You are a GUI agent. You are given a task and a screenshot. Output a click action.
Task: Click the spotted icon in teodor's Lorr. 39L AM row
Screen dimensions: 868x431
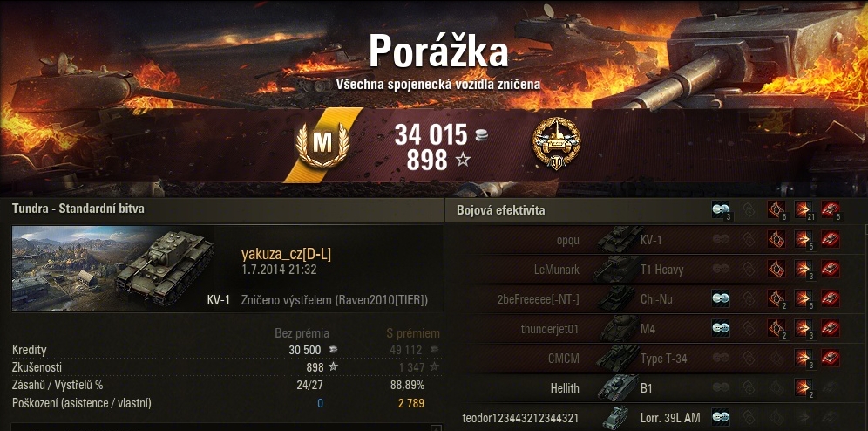point(720,417)
